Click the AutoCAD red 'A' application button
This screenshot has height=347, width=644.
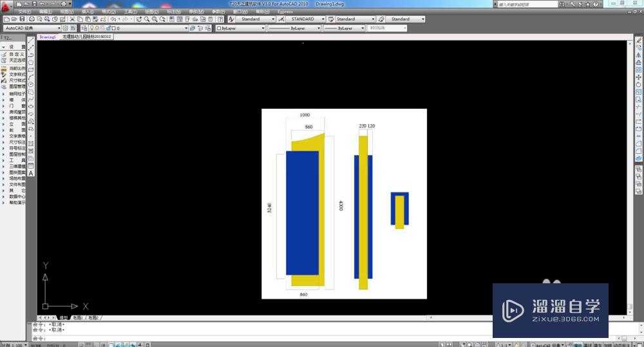(x=6, y=5)
